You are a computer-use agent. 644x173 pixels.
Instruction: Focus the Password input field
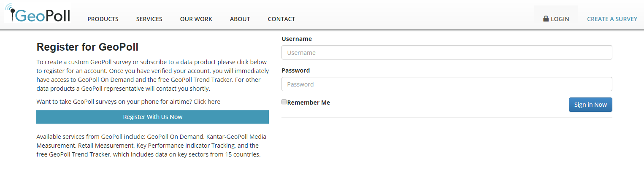(447, 84)
